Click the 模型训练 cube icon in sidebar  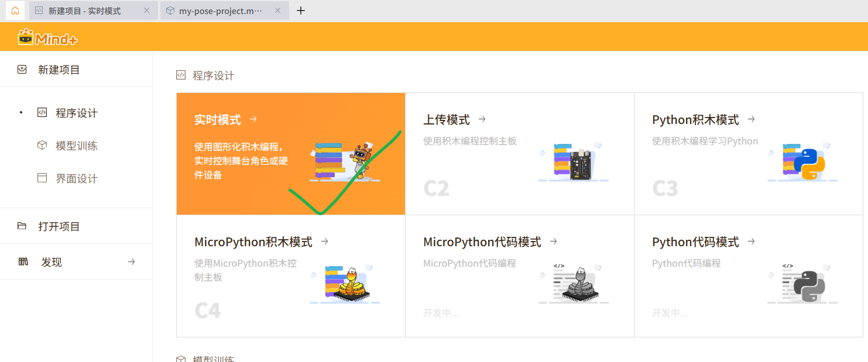click(x=42, y=146)
